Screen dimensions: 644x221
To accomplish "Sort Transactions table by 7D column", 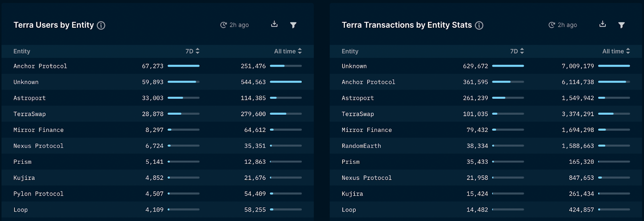I will (x=517, y=51).
